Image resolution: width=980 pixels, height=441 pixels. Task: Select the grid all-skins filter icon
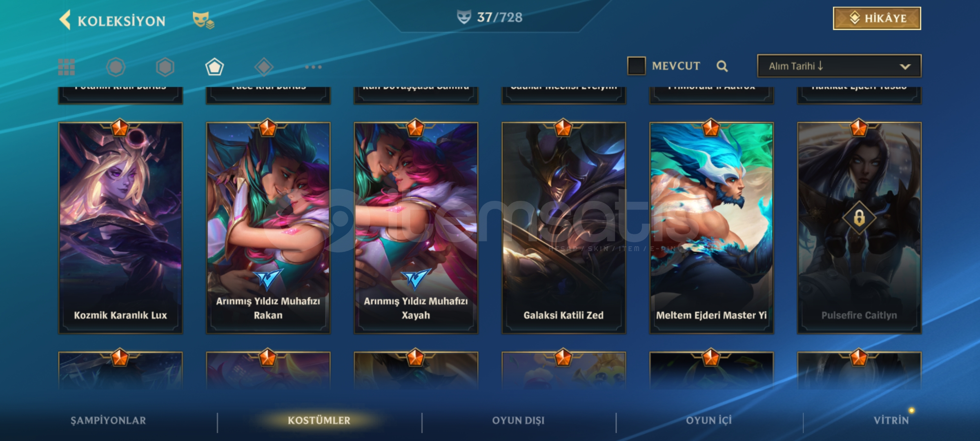pyautogui.click(x=66, y=67)
